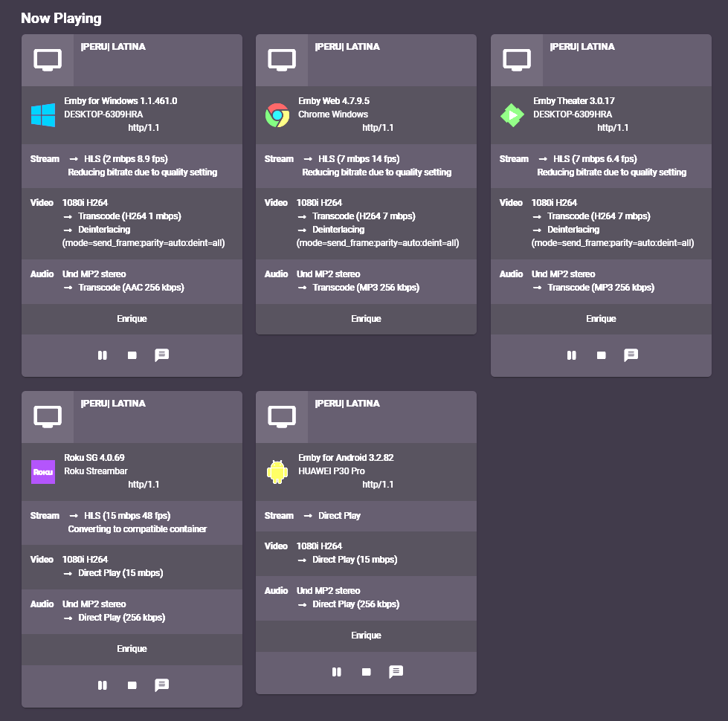Select Enrique on the Emby for Android session

click(366, 635)
